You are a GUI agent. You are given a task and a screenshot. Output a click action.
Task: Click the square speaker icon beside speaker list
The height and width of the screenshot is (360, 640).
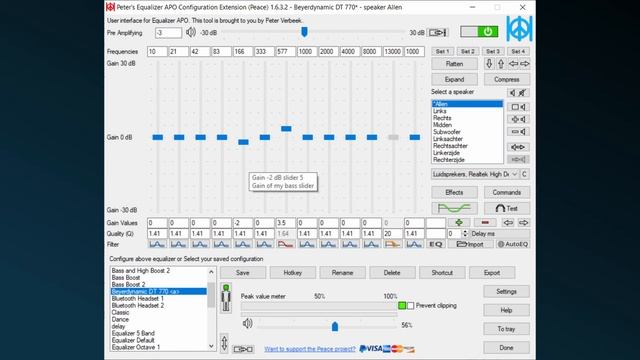[518, 107]
